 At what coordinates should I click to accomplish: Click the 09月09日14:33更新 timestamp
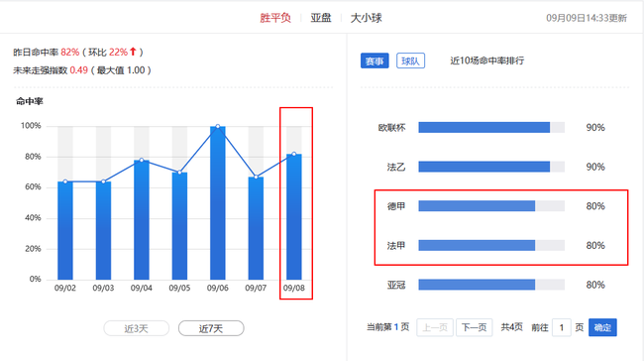587,18
